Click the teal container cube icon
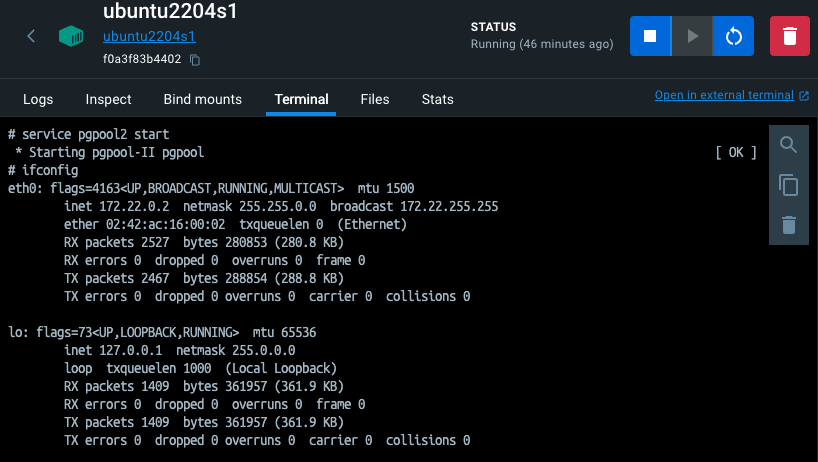This screenshot has height=462, width=818. (71, 37)
